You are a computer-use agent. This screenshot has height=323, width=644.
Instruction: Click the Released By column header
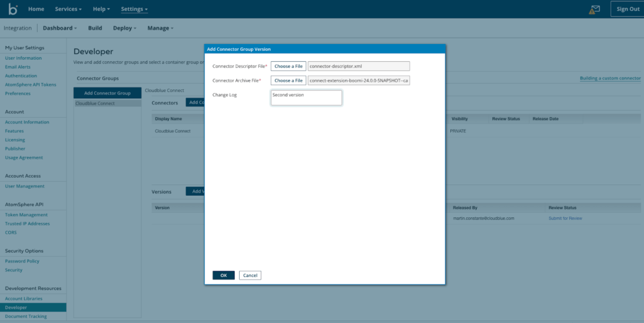point(465,208)
